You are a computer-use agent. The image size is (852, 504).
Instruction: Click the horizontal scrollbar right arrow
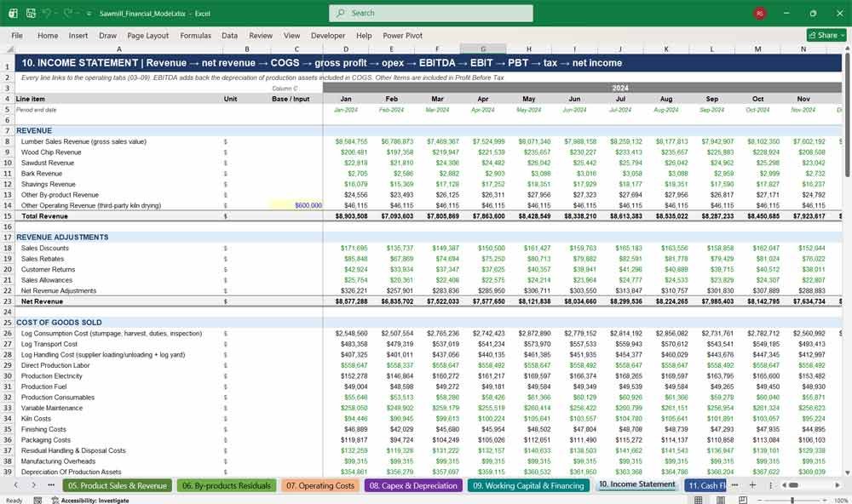[x=838, y=485]
